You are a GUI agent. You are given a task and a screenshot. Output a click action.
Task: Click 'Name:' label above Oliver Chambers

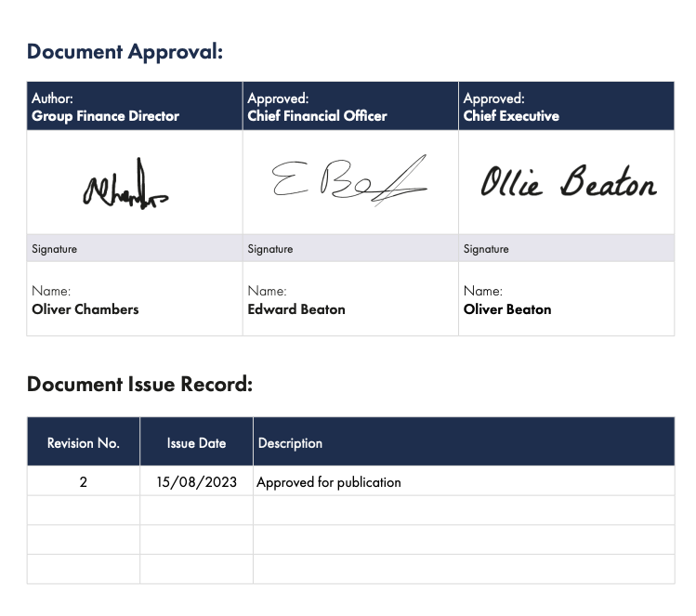51,291
